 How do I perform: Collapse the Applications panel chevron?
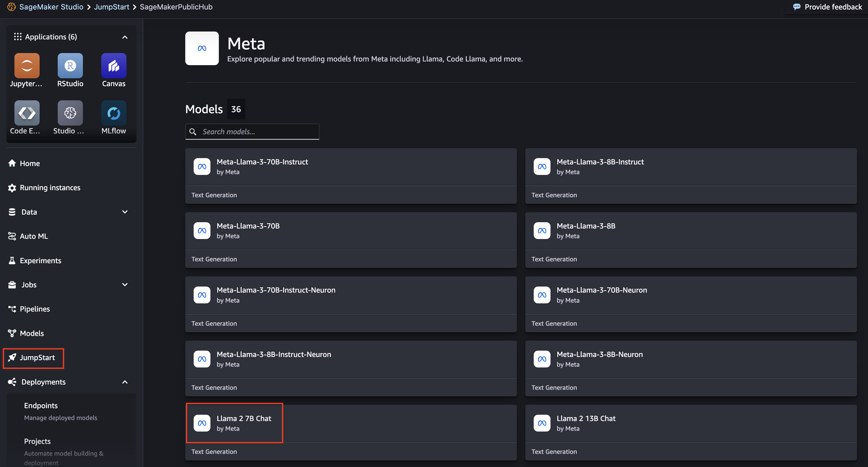pyautogui.click(x=125, y=37)
